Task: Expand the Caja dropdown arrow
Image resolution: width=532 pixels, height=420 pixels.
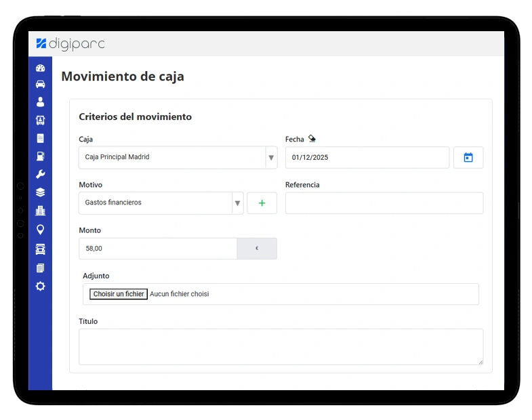Action: pyautogui.click(x=271, y=157)
